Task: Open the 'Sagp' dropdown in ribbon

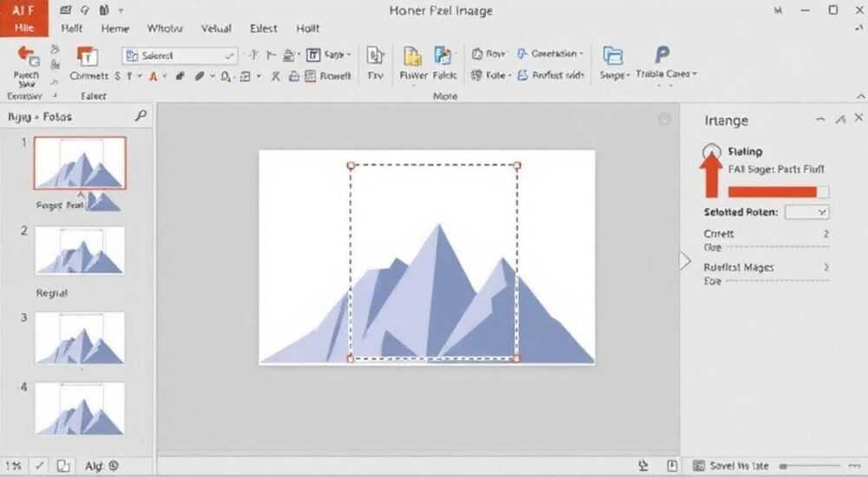Action: coord(349,55)
